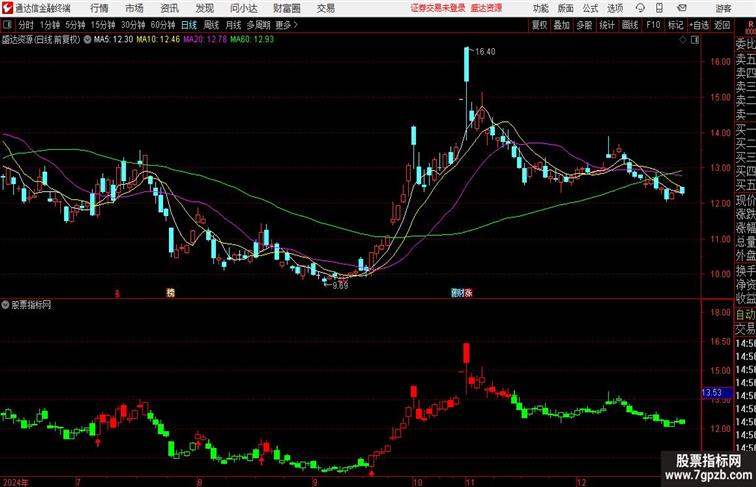Open the 版面 menu
This screenshot has height=487, width=756.
tap(566, 8)
